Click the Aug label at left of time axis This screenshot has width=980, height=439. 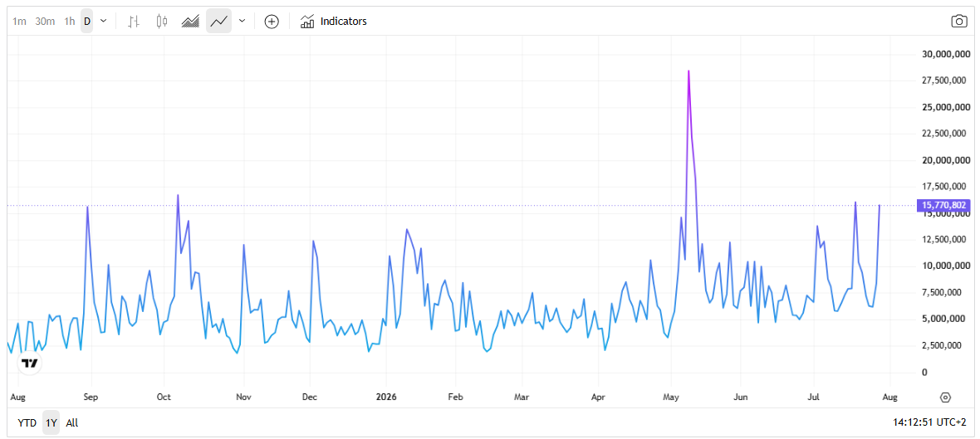(18, 398)
